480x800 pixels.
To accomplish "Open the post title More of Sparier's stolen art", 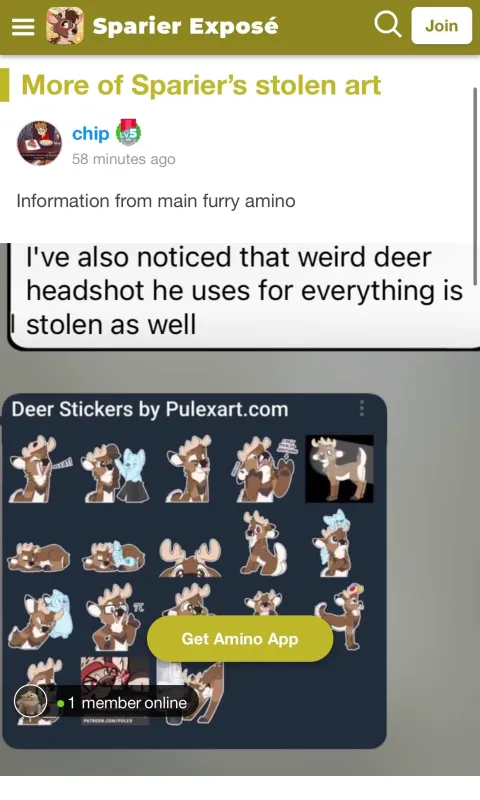I will (x=201, y=85).
